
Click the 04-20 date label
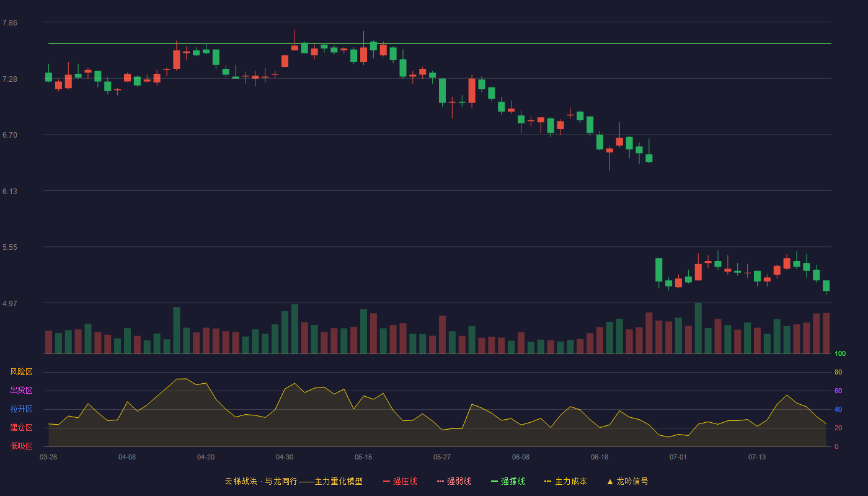206,457
